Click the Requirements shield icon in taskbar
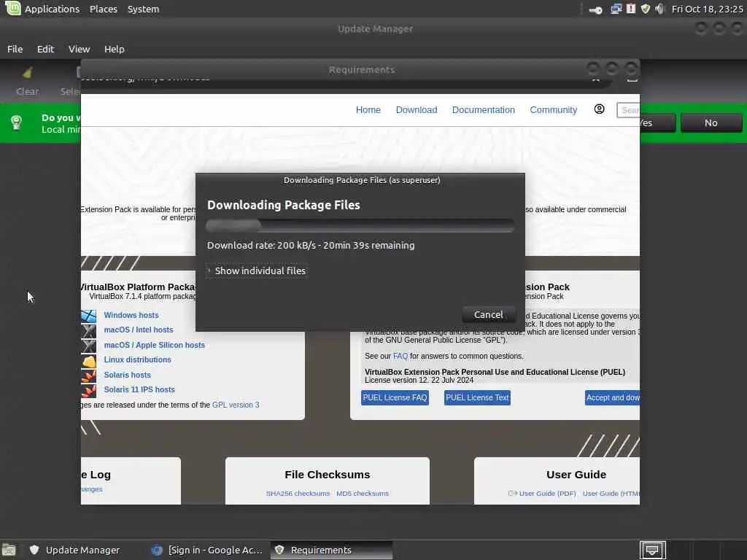The width and height of the screenshot is (747, 560). point(279,550)
